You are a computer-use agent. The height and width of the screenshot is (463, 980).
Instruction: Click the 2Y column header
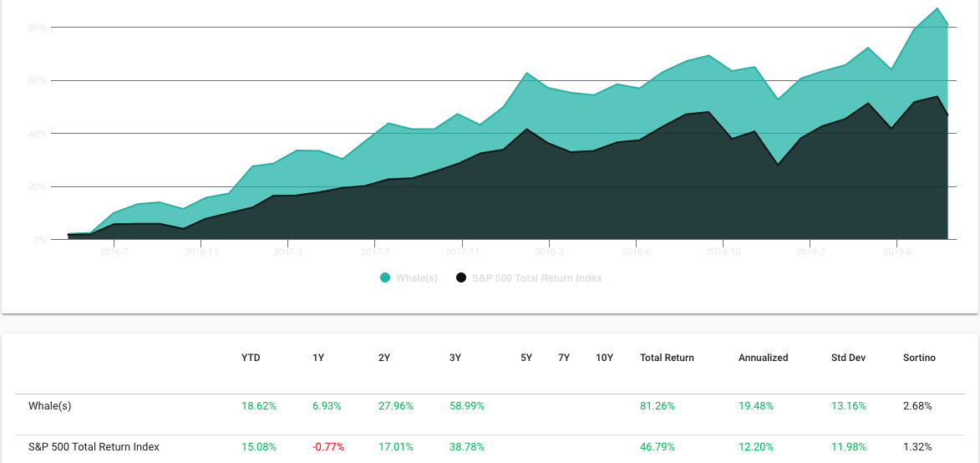384,358
